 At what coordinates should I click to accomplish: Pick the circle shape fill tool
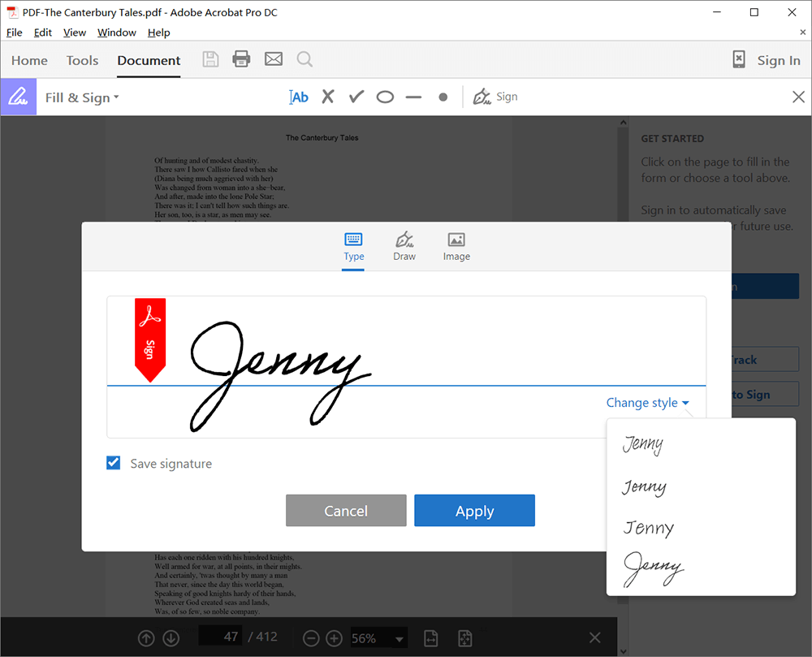point(385,97)
